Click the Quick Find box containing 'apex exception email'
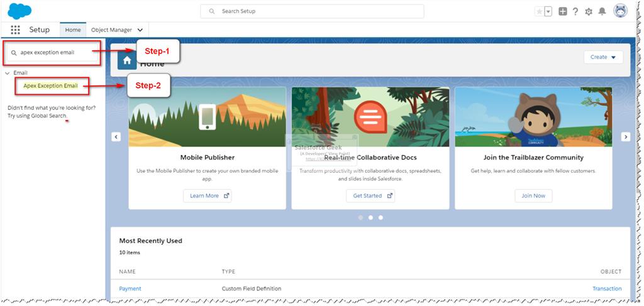Image resolution: width=644 pixels, height=306 pixels. 53,53
